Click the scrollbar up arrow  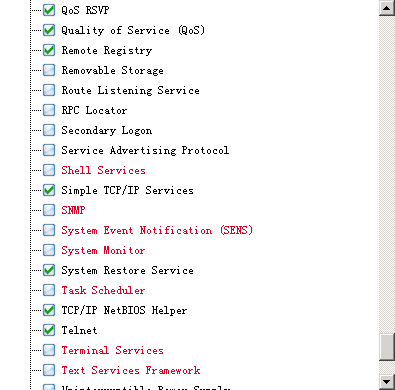(387, 8)
